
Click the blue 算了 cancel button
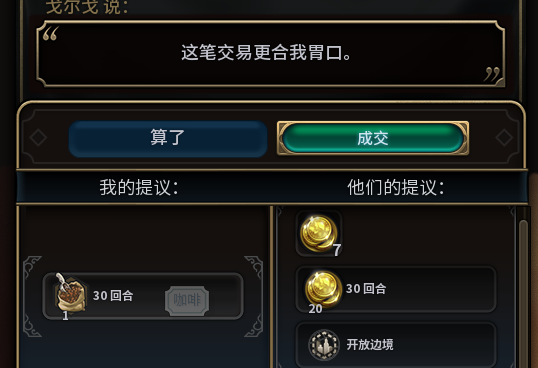[168, 139]
